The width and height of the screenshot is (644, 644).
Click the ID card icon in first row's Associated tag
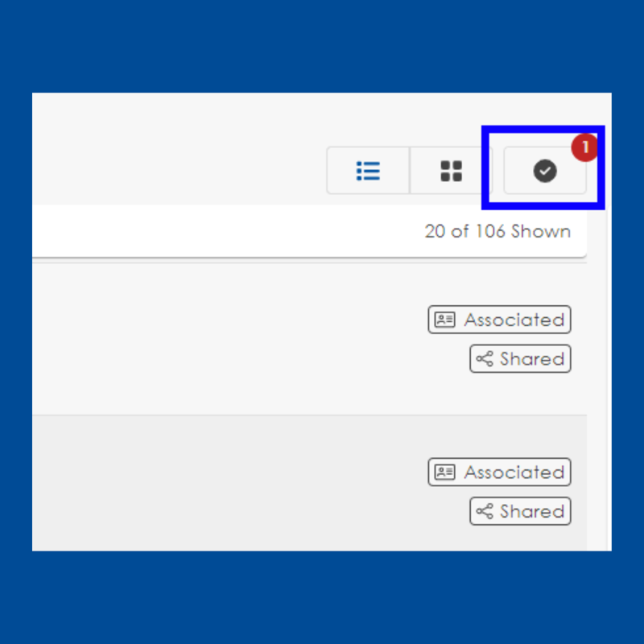point(445,320)
